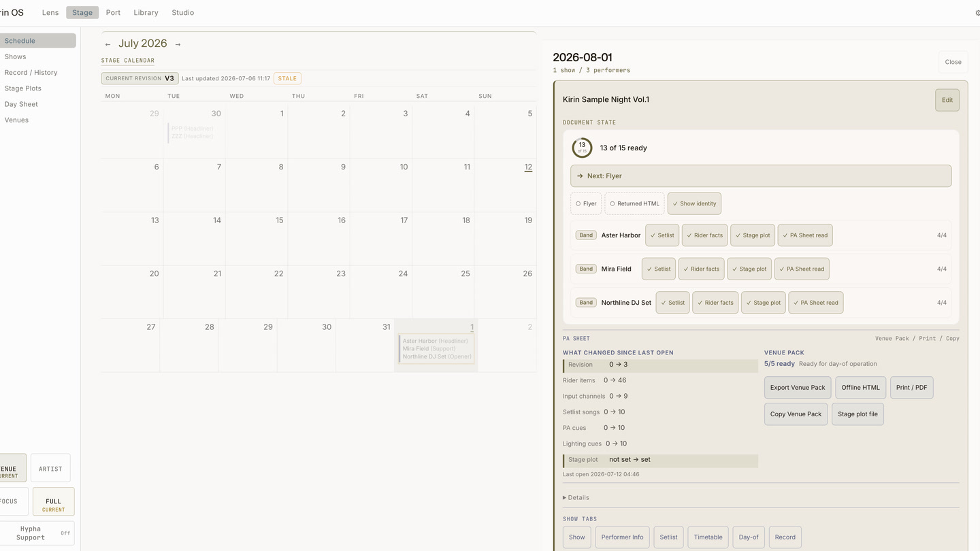This screenshot has width=980, height=551.
Task: Click the STALE status badge
Action: point(287,78)
